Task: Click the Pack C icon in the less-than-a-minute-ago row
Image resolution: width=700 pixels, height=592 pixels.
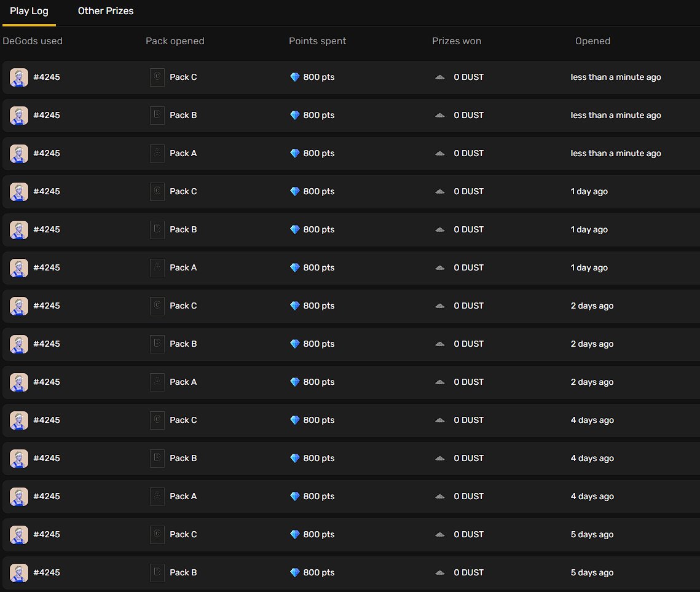Action: 157,77
